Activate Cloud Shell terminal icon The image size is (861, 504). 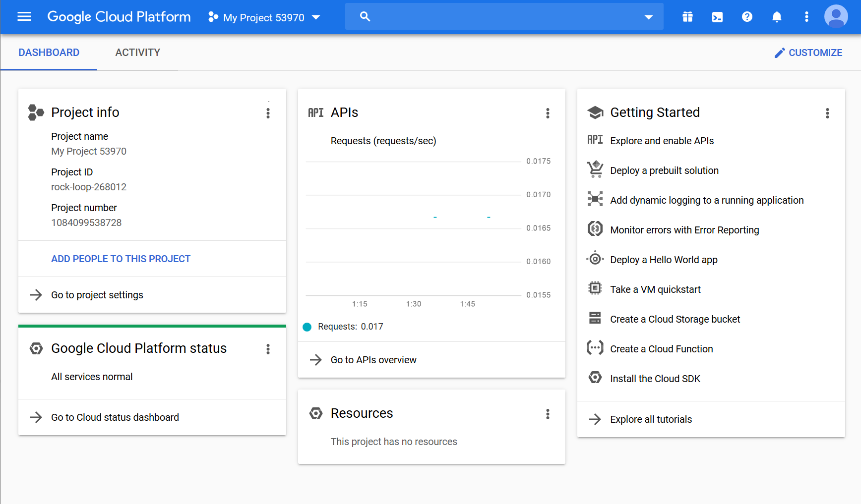tap(717, 17)
